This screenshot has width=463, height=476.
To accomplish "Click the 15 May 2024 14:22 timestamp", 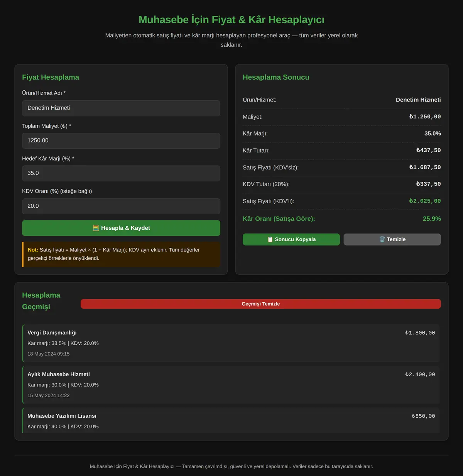I will pyautogui.click(x=49, y=396).
